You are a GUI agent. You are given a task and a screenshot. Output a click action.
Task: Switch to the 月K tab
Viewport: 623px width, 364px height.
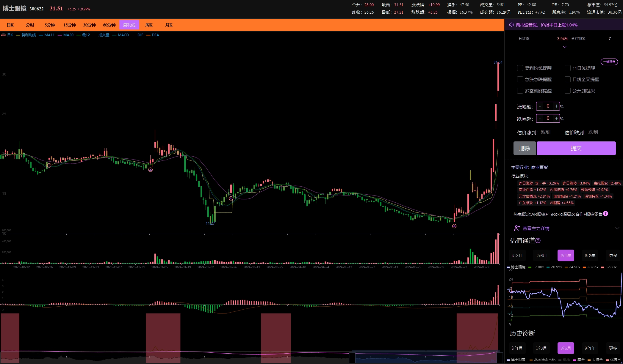[x=169, y=25]
